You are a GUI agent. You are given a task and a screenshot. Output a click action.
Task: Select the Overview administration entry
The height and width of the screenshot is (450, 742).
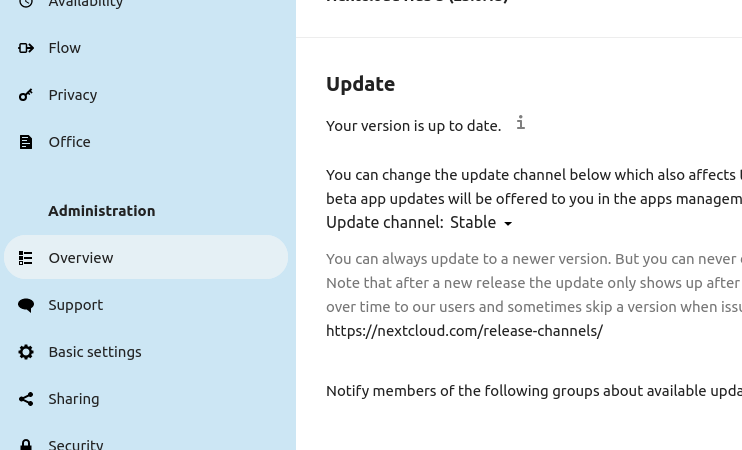click(x=81, y=258)
